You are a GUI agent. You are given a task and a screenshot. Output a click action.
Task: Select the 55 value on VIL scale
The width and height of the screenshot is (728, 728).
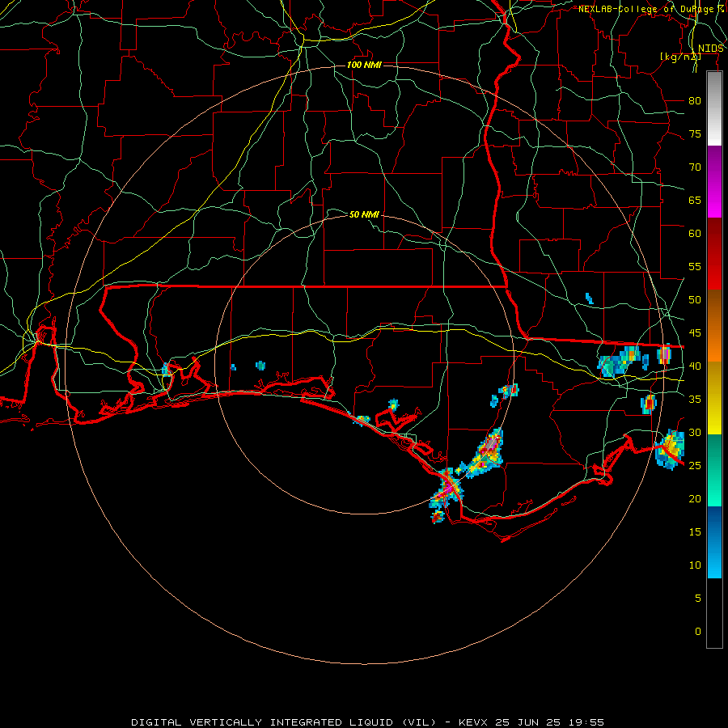point(695,267)
